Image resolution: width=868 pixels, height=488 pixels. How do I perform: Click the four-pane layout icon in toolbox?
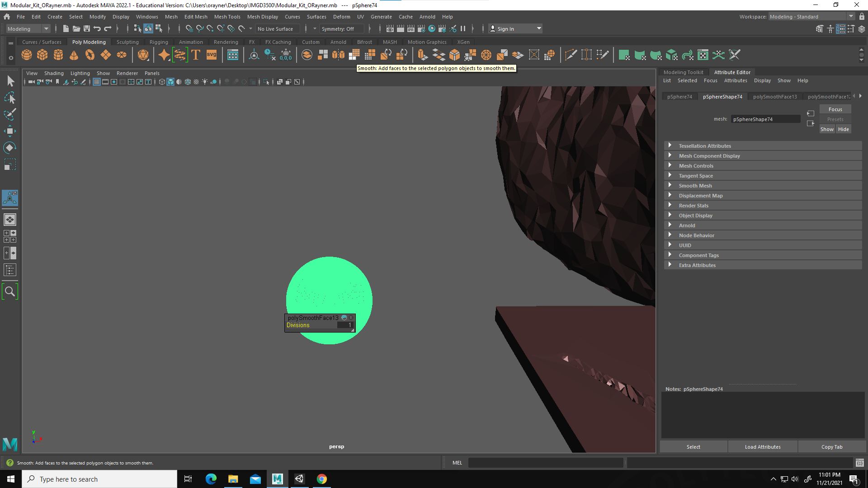(10, 236)
